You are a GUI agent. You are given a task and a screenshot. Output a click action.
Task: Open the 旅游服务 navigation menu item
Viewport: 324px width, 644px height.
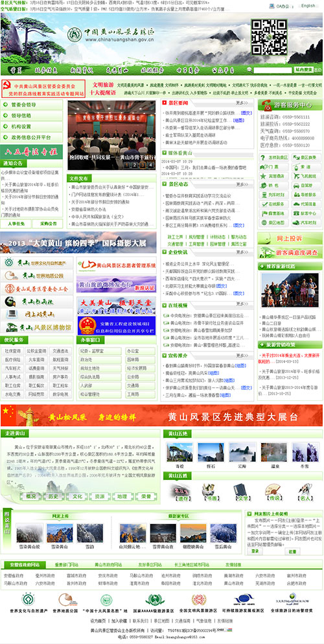[152, 70]
